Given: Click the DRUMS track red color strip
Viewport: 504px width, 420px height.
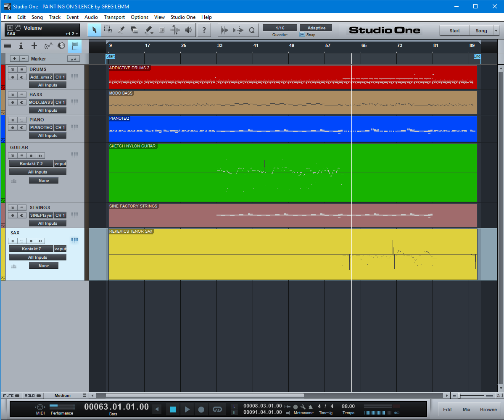Looking at the screenshot, I should point(3,77).
